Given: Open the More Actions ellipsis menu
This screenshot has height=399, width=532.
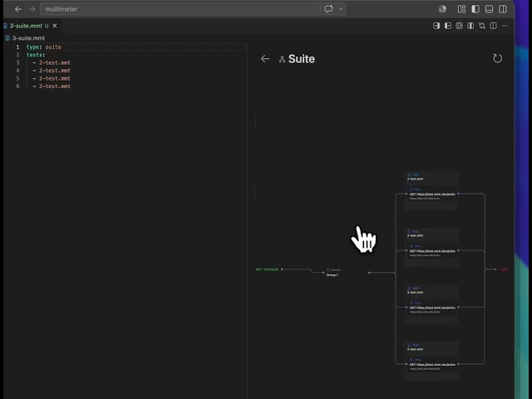Looking at the screenshot, I should coord(505,26).
